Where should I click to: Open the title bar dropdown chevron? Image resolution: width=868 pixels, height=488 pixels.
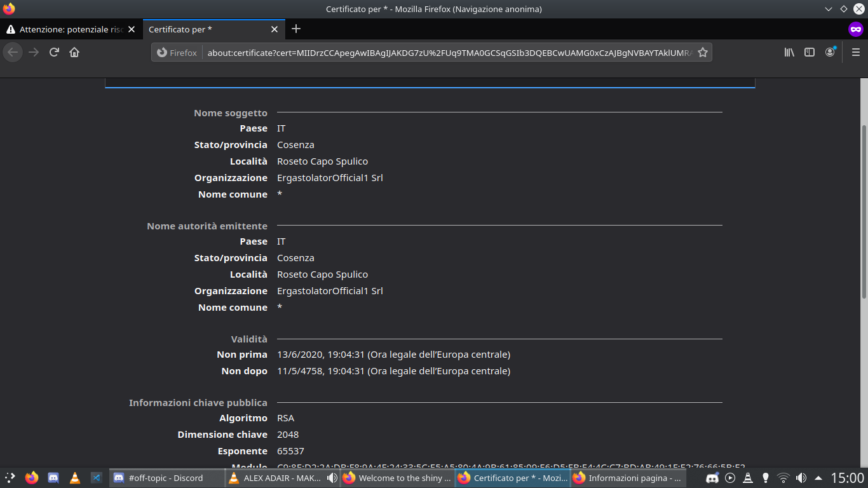pos(829,9)
